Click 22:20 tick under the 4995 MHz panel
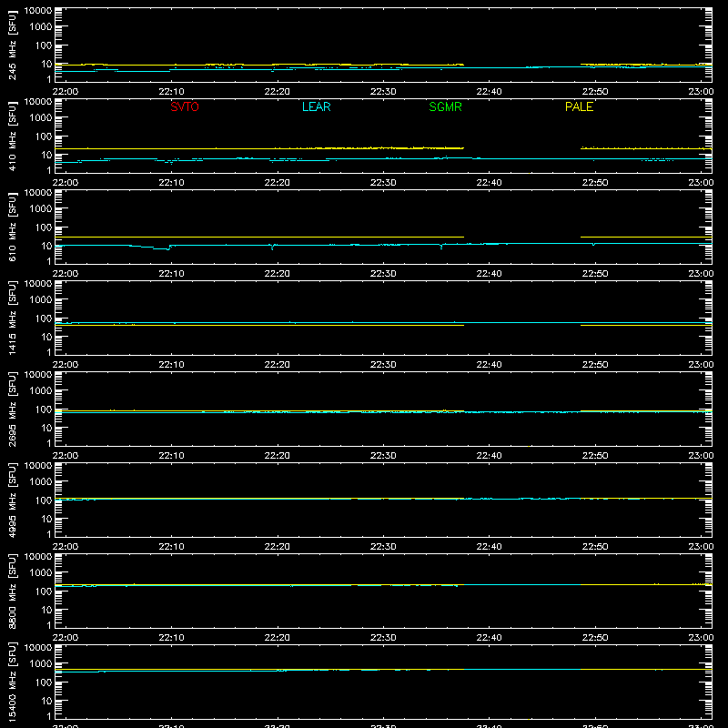This screenshot has width=728, height=728. coord(278,547)
